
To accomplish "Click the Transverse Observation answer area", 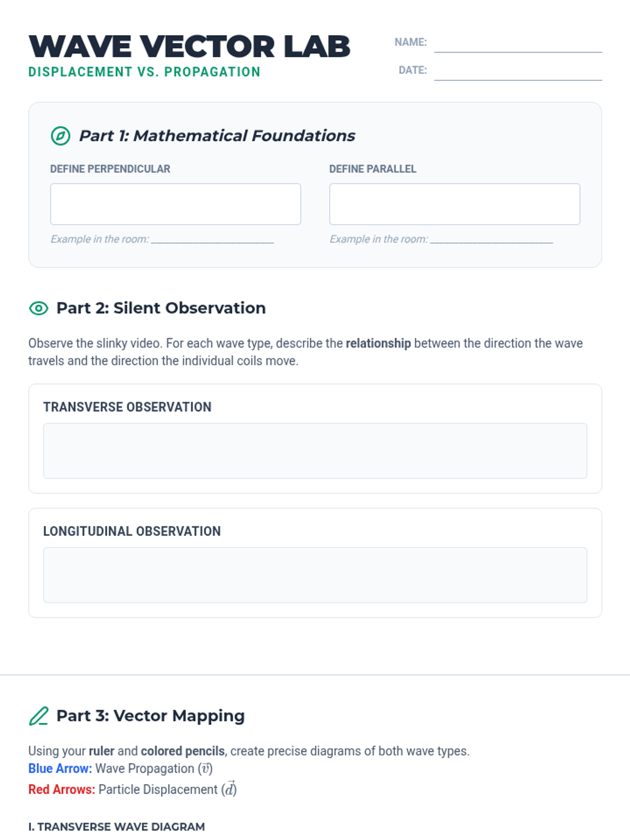I will click(315, 450).
